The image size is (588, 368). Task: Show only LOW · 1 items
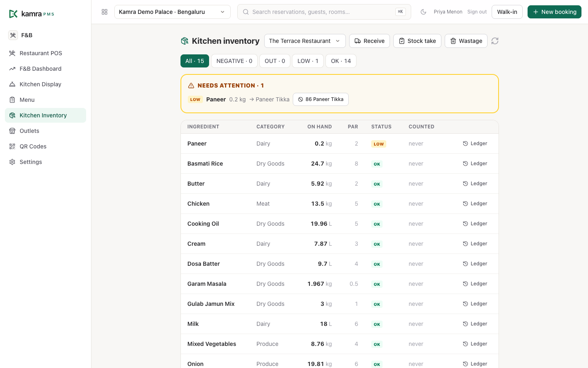pos(308,61)
